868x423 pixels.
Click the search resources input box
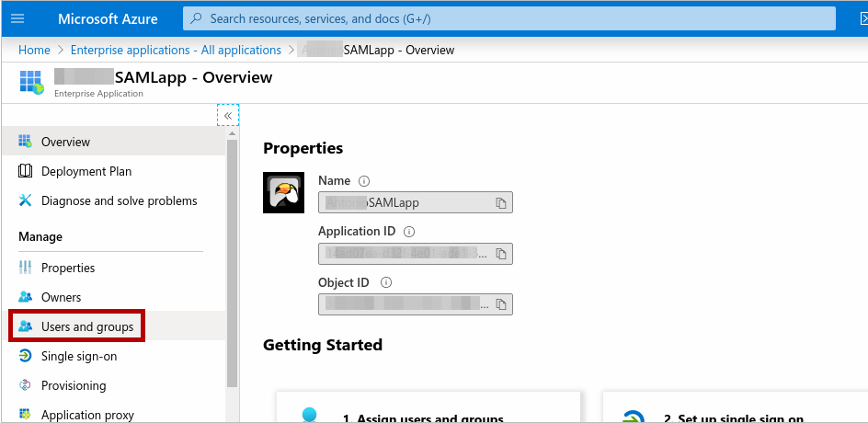[x=509, y=18]
